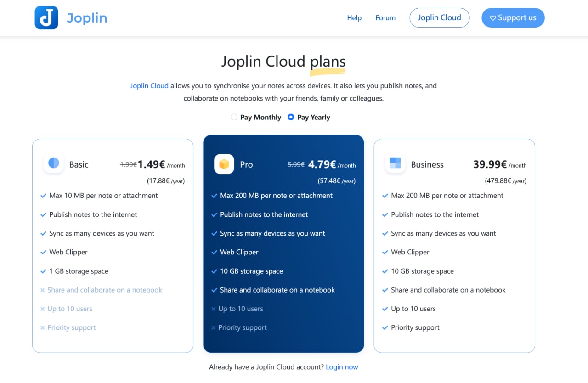Open the Joplin Cloud button
588x383 pixels.
(x=439, y=17)
